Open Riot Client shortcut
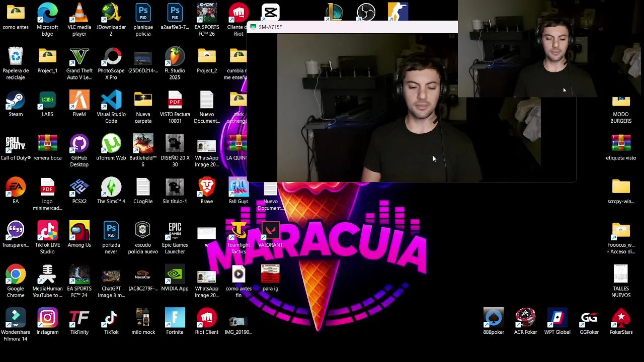The width and height of the screenshot is (644, 362). pyautogui.click(x=207, y=322)
